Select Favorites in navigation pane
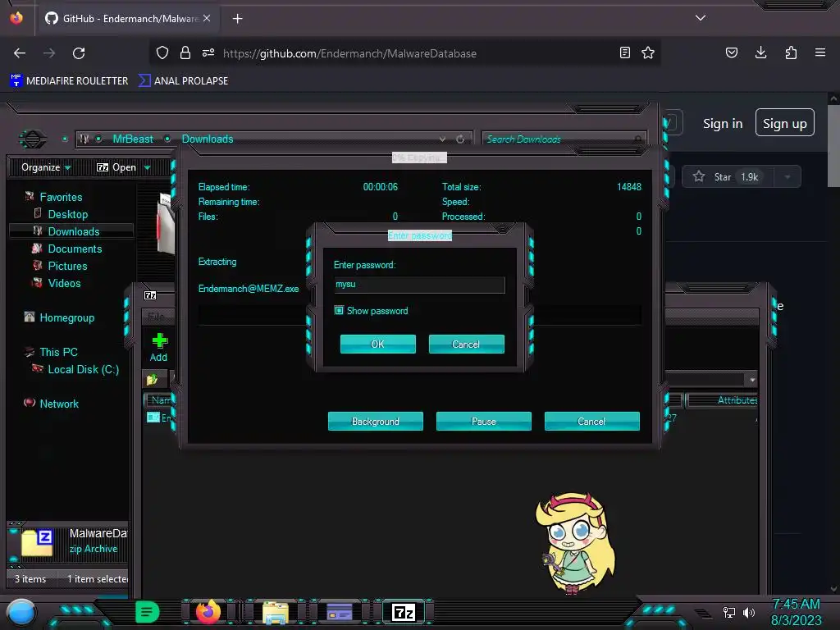The image size is (840, 630). 61,197
